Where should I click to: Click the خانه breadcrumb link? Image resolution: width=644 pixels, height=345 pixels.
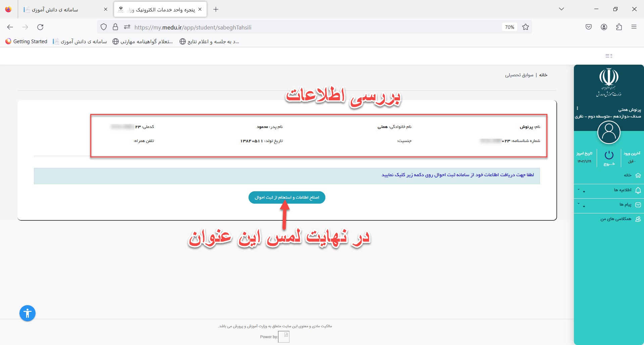543,75
